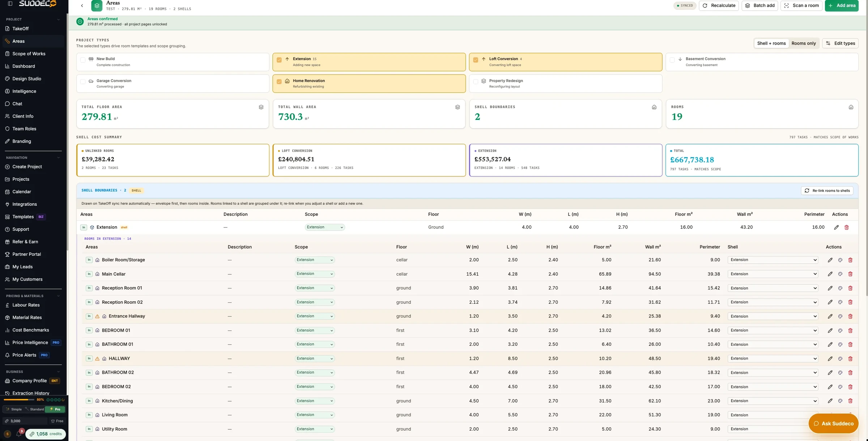Open the Shell dropdown for Boiler Room/Storage
This screenshot has height=441, width=868.
coord(773,260)
